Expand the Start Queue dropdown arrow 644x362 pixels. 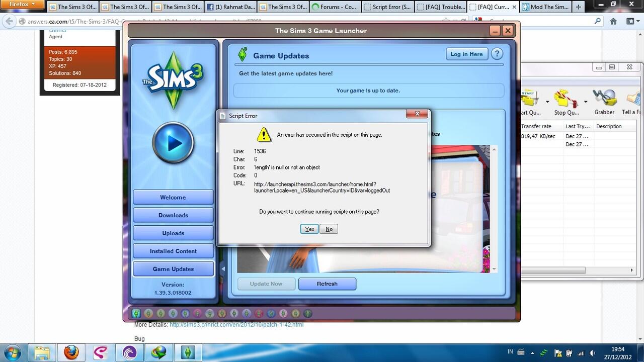[547, 102]
